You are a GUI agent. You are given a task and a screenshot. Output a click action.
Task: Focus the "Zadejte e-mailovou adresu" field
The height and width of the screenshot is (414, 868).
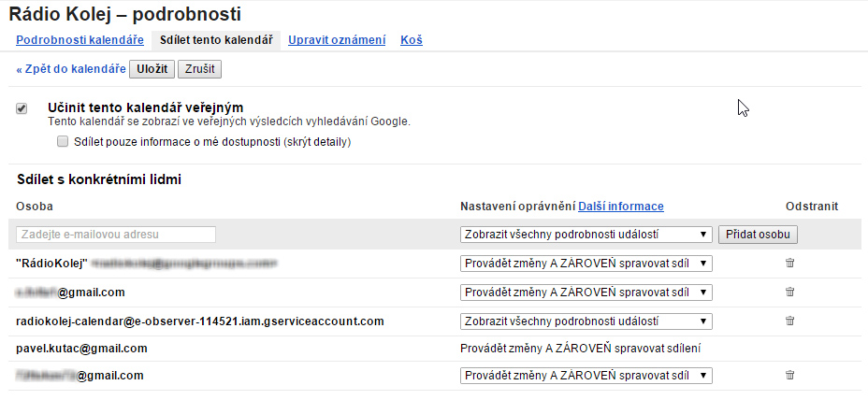pyautogui.click(x=116, y=235)
